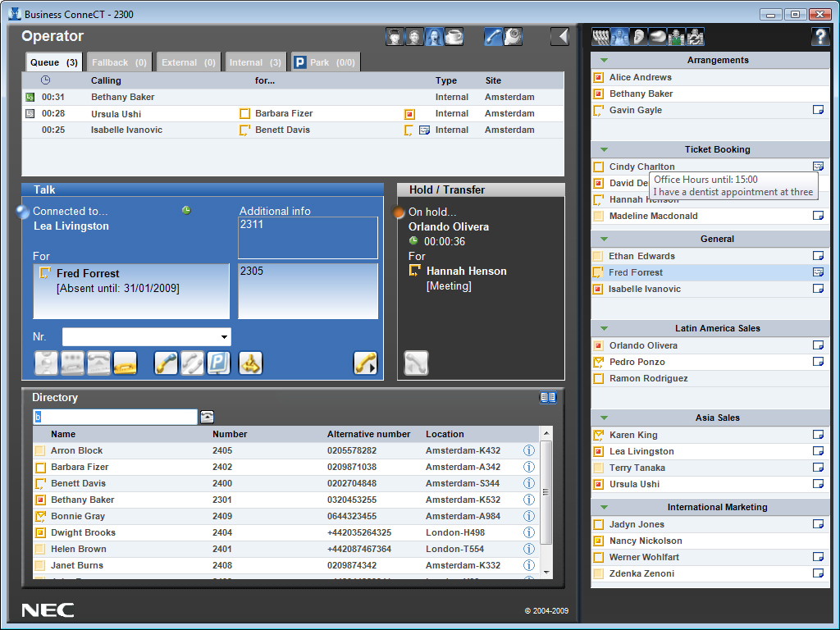Click the webcam icon in Operator header
Screen dimensions: 840x630
point(513,36)
